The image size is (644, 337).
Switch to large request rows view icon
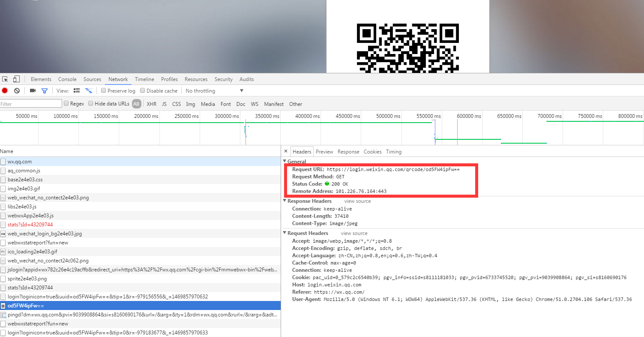[77, 91]
